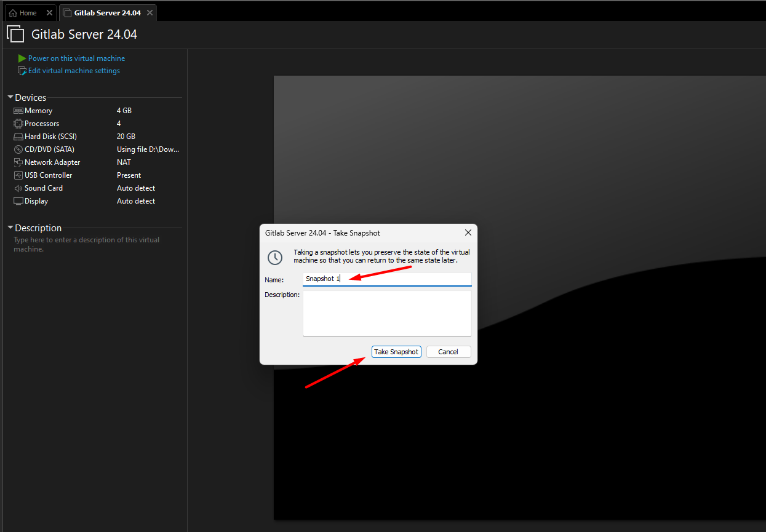The width and height of the screenshot is (766, 532).
Task: Click the Processors chip icon
Action: [x=18, y=124]
